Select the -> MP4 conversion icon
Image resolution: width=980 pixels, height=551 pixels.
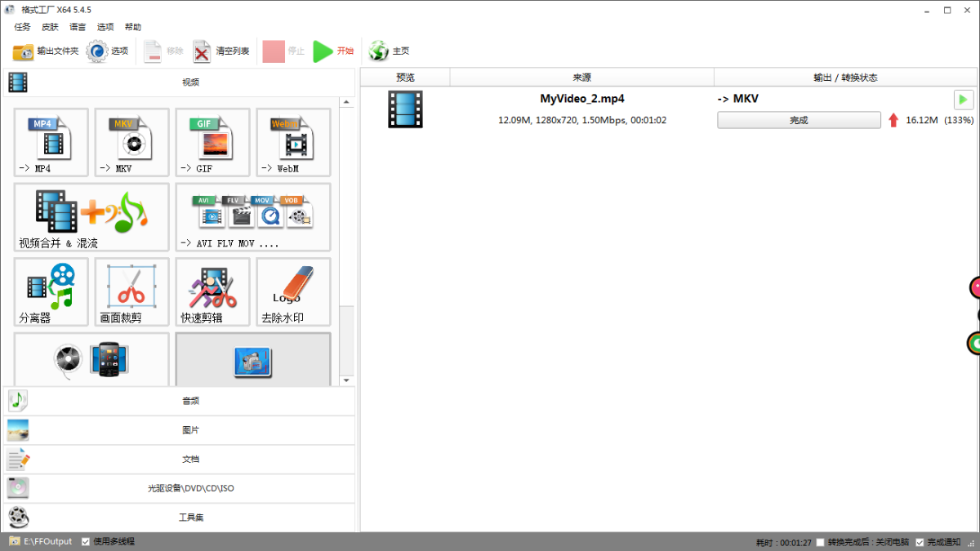pyautogui.click(x=51, y=142)
